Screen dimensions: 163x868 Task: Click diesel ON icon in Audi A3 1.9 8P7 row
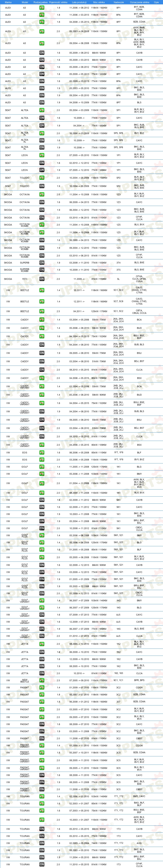click(42, 102)
